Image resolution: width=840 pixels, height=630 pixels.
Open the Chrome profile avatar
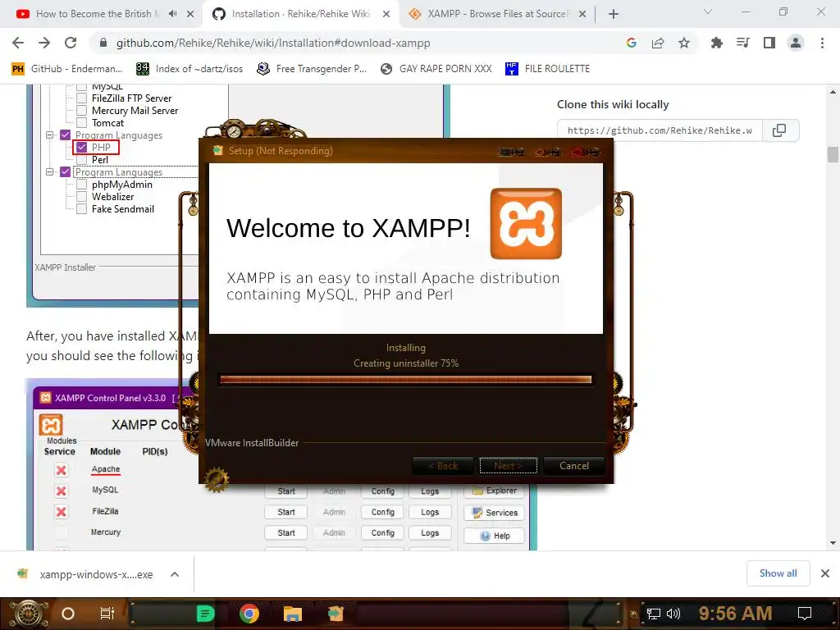[796, 43]
